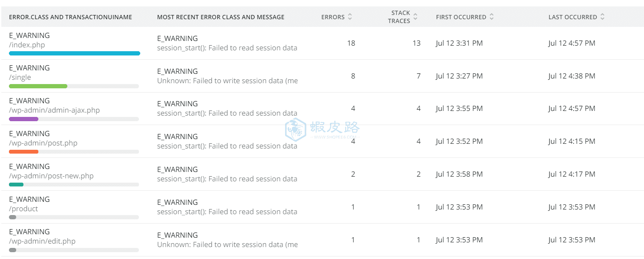Click the Most Recent Error Class header
644x259 pixels.
click(221, 17)
